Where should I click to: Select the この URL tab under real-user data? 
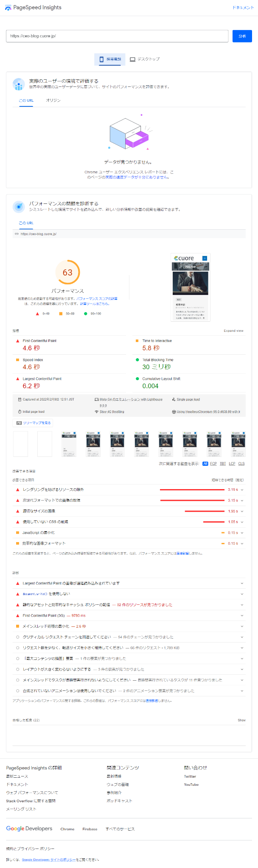click(26, 100)
